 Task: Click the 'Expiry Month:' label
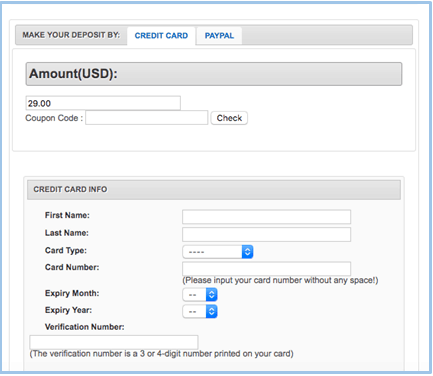click(x=72, y=293)
